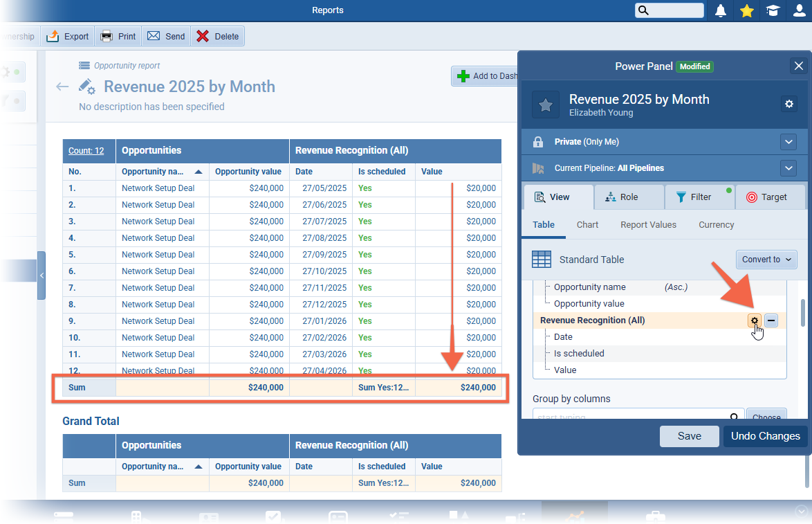Switch to the Filter tab
Viewport: 812px width, 524px height.
699,197
